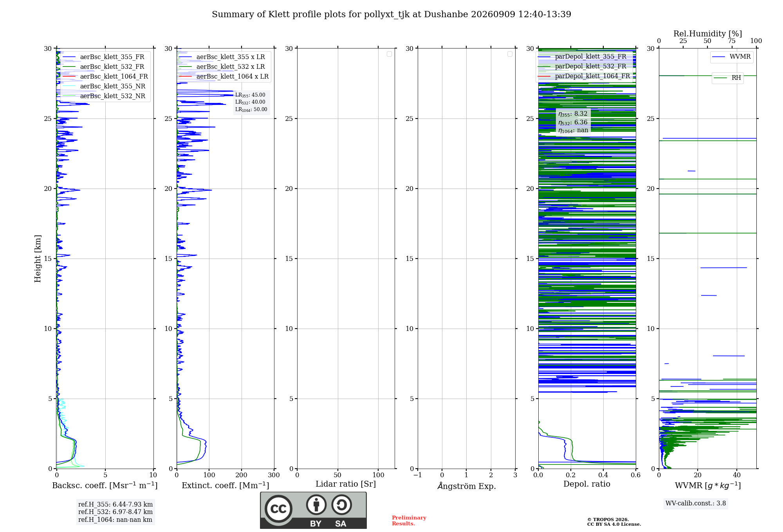This screenshot has width=783, height=532.
Task: Click the plot title mentioning pollyxt_tjk at Dushanbe
Action: [391, 14]
